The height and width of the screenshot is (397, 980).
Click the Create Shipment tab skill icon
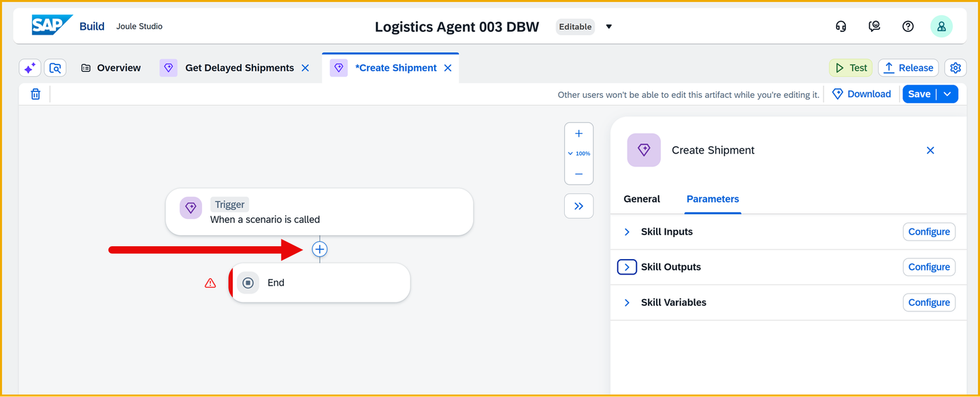click(x=339, y=68)
